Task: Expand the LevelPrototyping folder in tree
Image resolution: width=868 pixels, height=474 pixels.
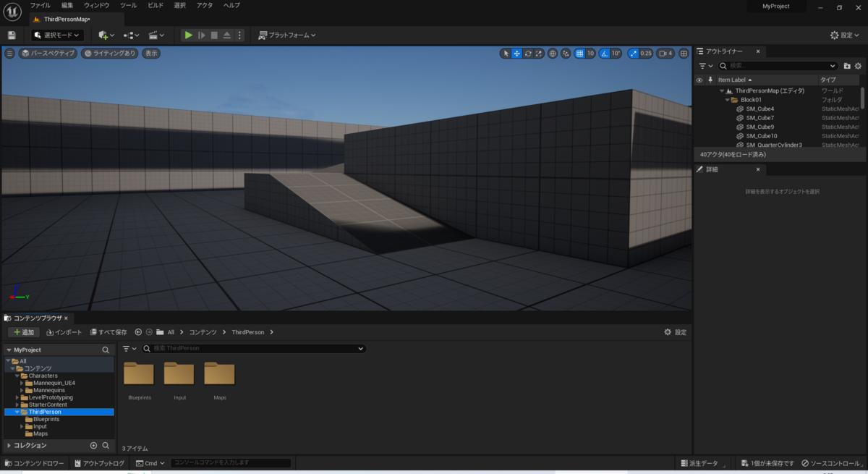Action: point(17,397)
